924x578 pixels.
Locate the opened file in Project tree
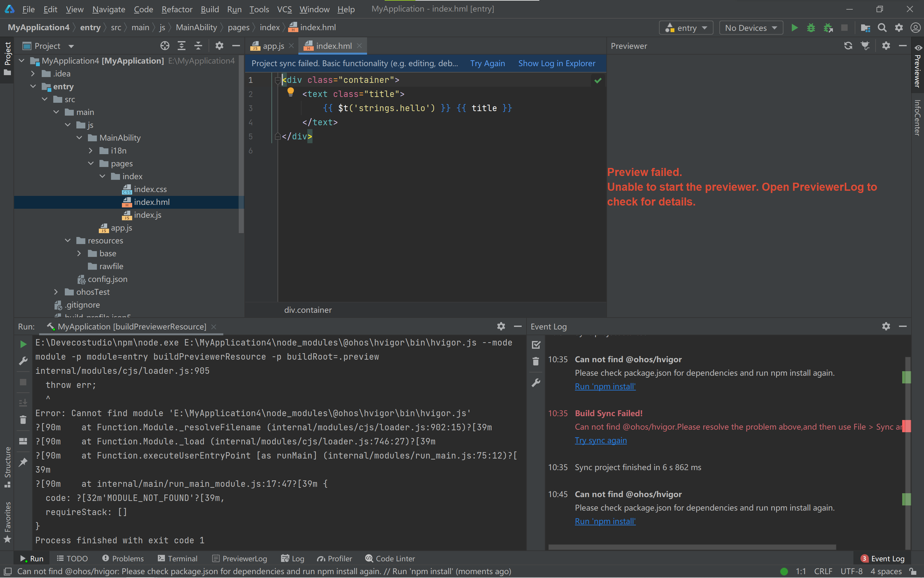coord(165,46)
